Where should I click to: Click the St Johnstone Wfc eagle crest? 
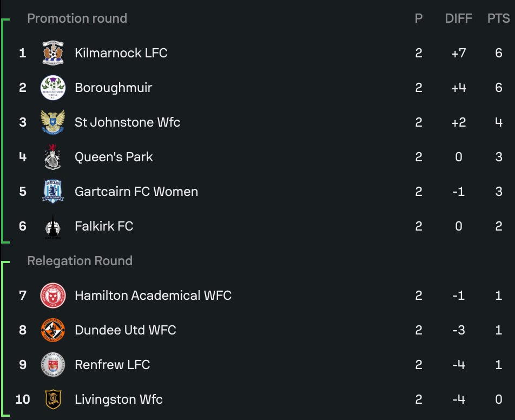(53, 122)
